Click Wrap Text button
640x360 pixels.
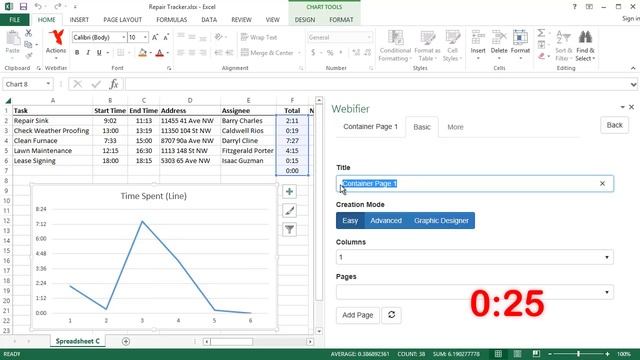[259, 37]
